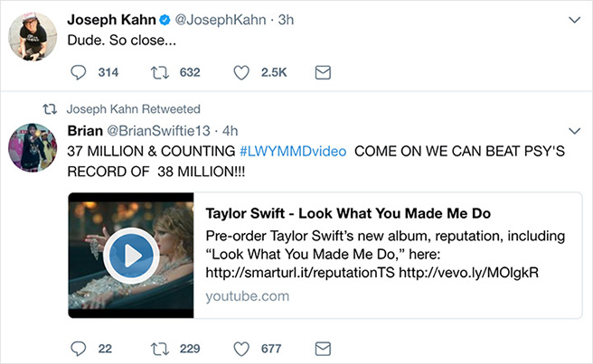Open dropdown caret on Joseph Kahn's tweet
The image size is (593, 364).
(x=572, y=19)
